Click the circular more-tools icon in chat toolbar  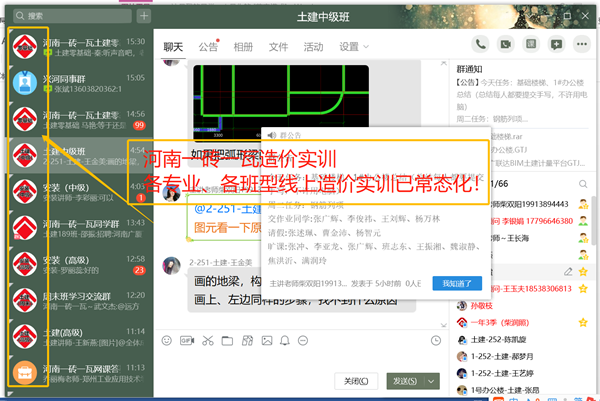303,341
